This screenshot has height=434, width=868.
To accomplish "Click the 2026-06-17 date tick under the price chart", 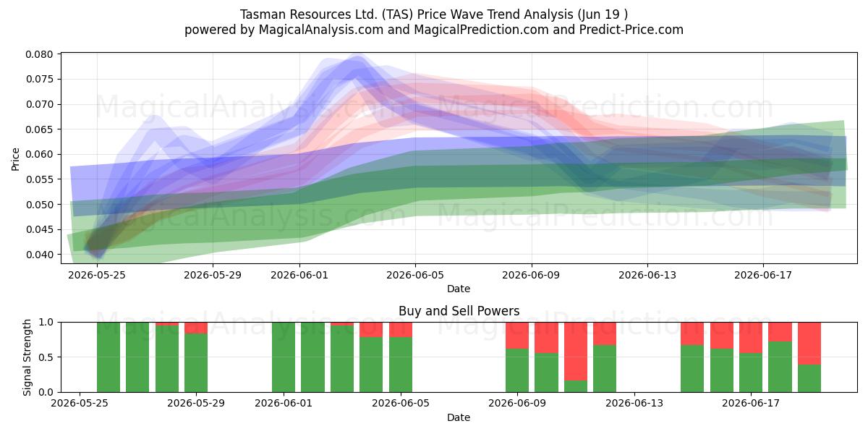I will pos(763,275).
